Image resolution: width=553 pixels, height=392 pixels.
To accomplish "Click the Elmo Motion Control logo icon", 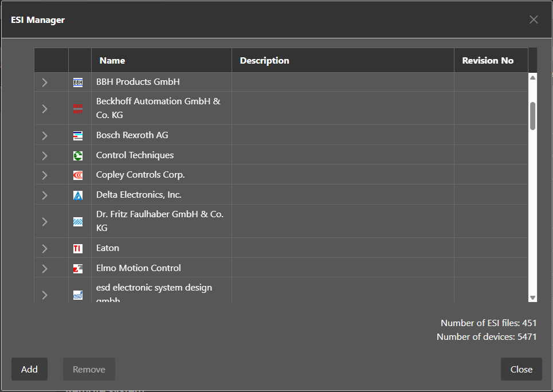I will [x=78, y=269].
